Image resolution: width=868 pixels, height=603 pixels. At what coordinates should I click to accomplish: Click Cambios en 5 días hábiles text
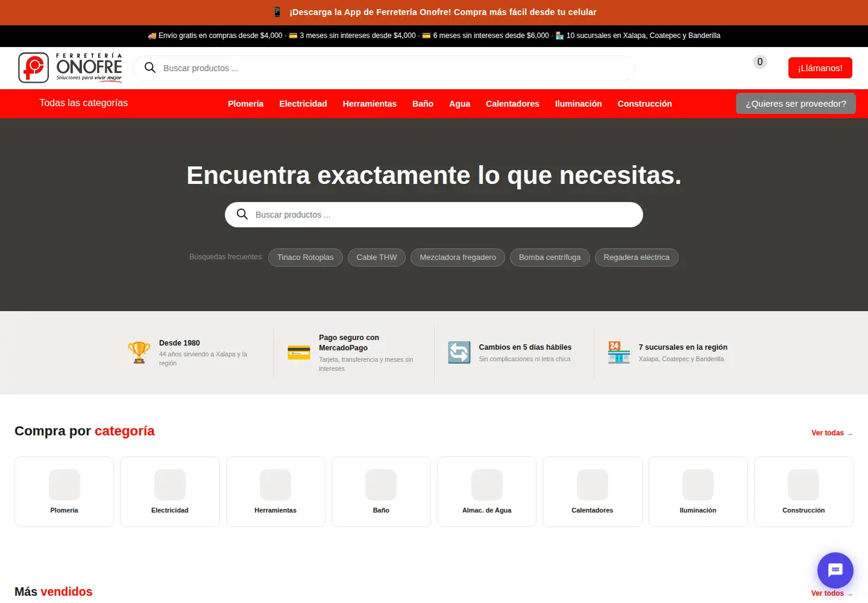525,347
